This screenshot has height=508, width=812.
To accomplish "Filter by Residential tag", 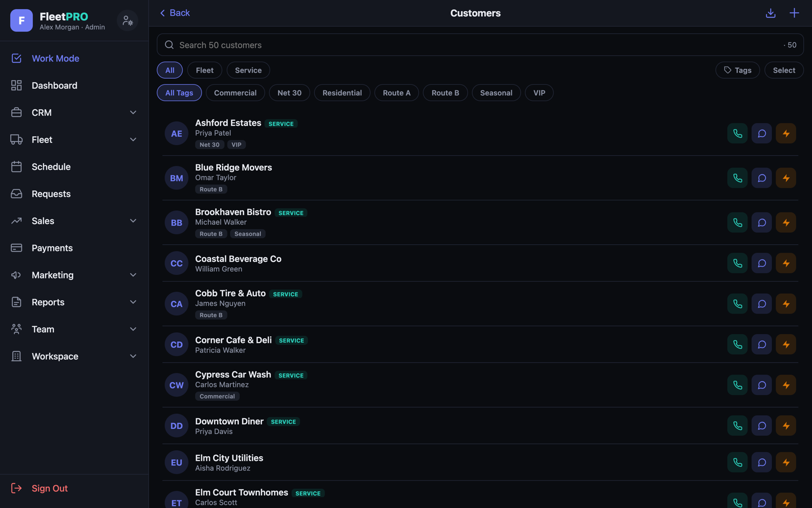I will [x=342, y=93].
